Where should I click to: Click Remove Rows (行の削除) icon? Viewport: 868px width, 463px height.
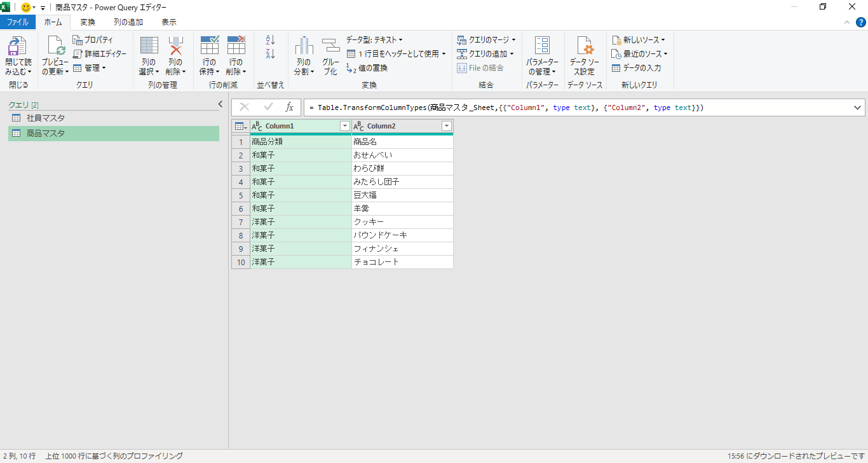(x=236, y=46)
